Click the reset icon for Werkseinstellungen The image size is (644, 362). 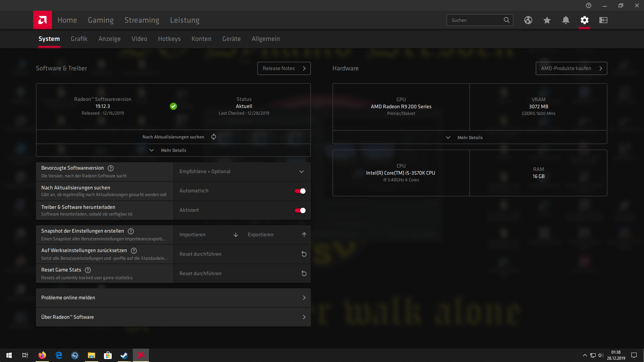pyautogui.click(x=304, y=254)
